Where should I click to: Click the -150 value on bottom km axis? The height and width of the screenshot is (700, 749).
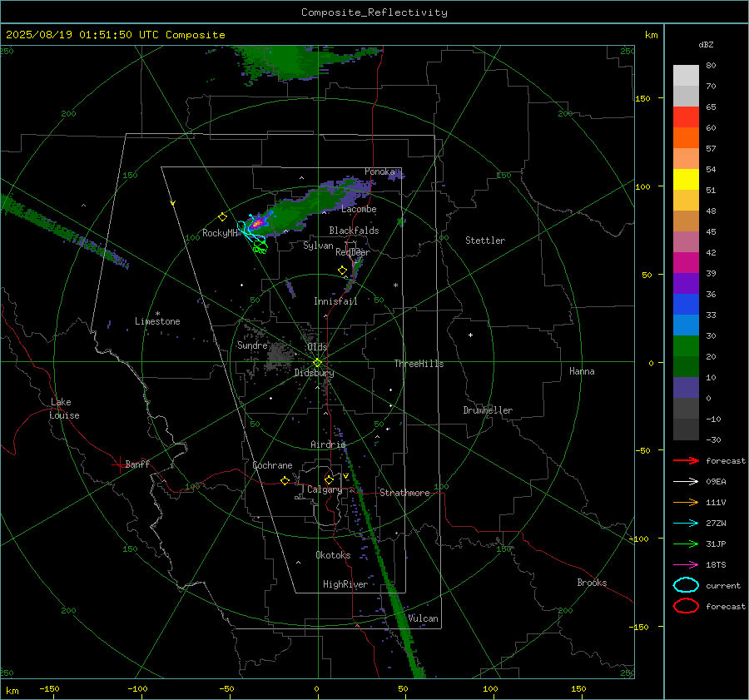(49, 688)
